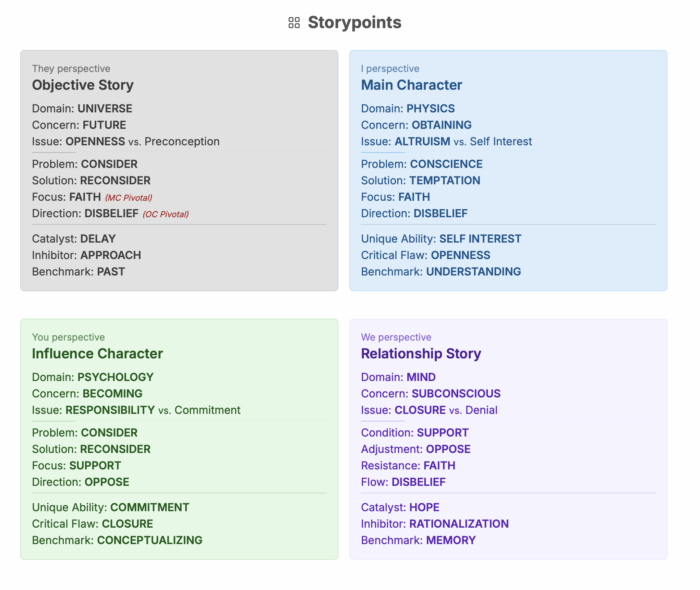Open the Influence Character heading
Viewport: 700px width, 590px height.
coord(97,354)
